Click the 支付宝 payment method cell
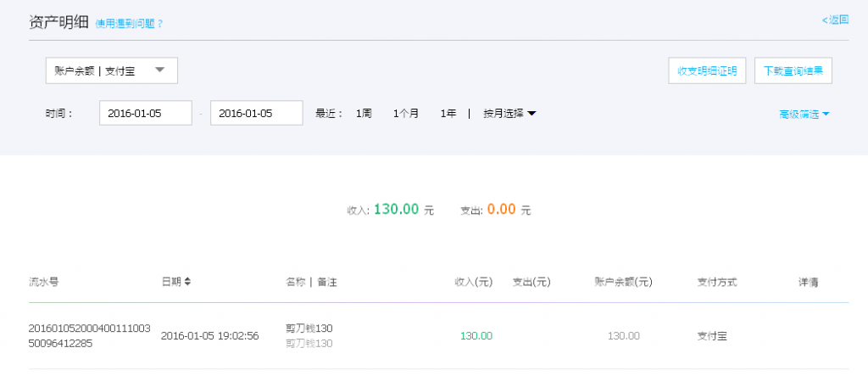Screen dimensions: 868x376 pos(711,336)
